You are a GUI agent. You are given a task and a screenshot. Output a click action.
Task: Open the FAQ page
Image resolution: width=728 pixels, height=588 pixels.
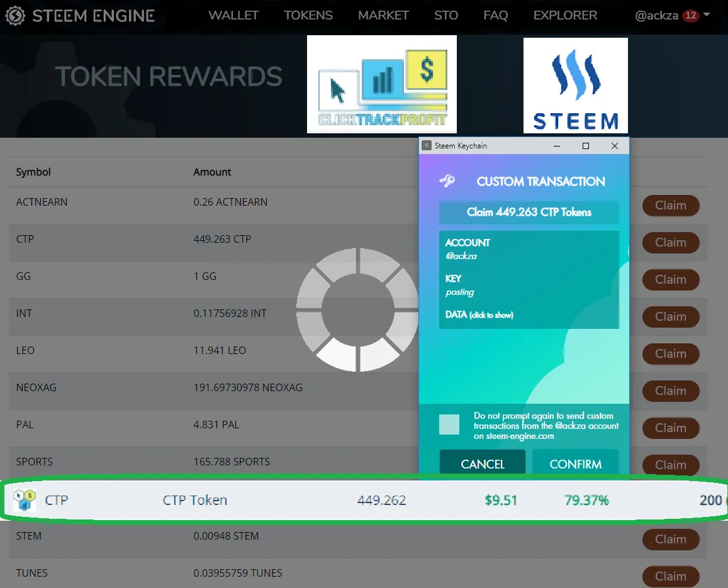click(x=495, y=15)
